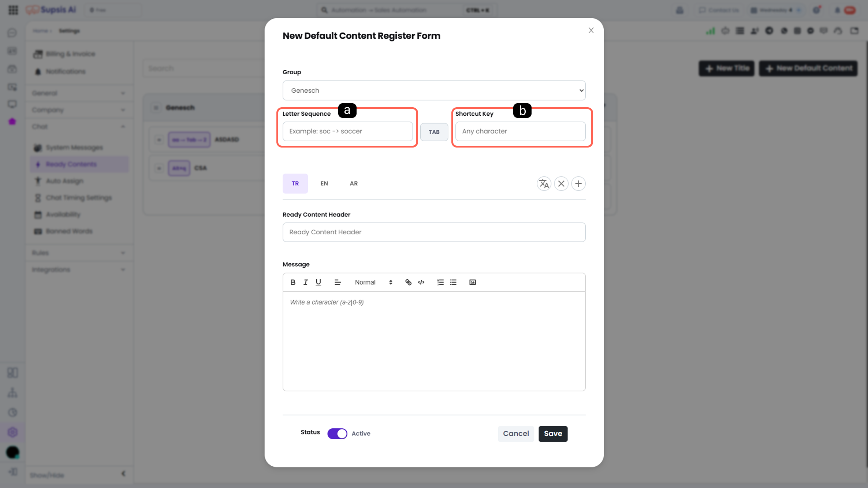Open Chat Timing Settings menu item
The width and height of the screenshot is (868, 488).
tap(79, 198)
